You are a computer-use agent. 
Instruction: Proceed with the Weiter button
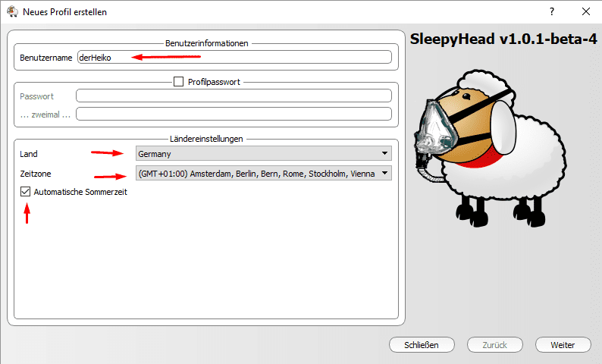pyautogui.click(x=563, y=345)
